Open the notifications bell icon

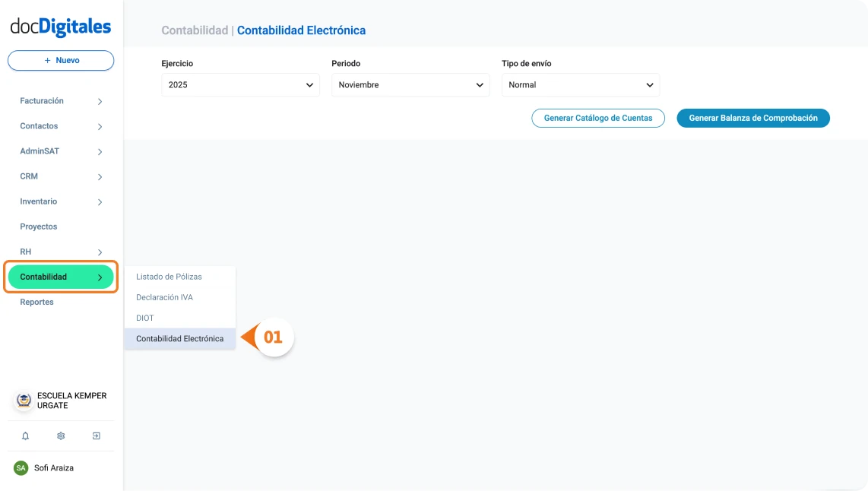25,436
